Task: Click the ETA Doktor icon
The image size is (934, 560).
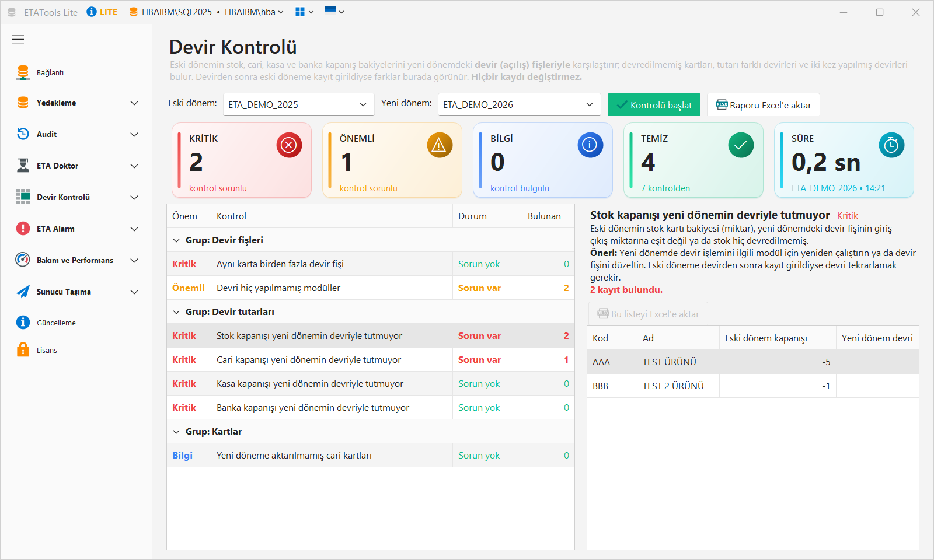Action: click(x=23, y=166)
